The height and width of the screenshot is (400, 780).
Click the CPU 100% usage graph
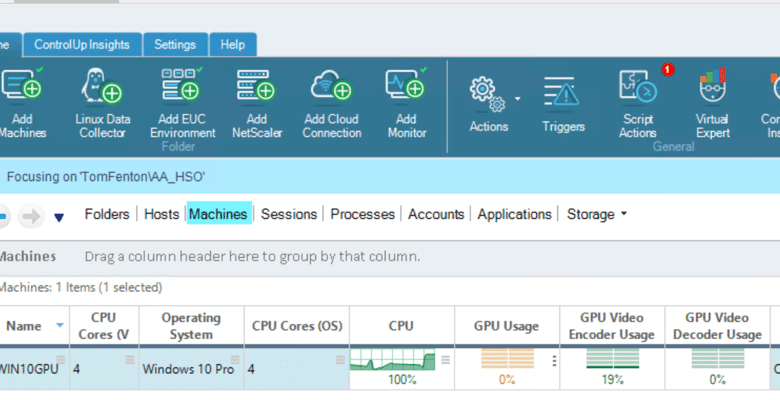[x=392, y=360]
